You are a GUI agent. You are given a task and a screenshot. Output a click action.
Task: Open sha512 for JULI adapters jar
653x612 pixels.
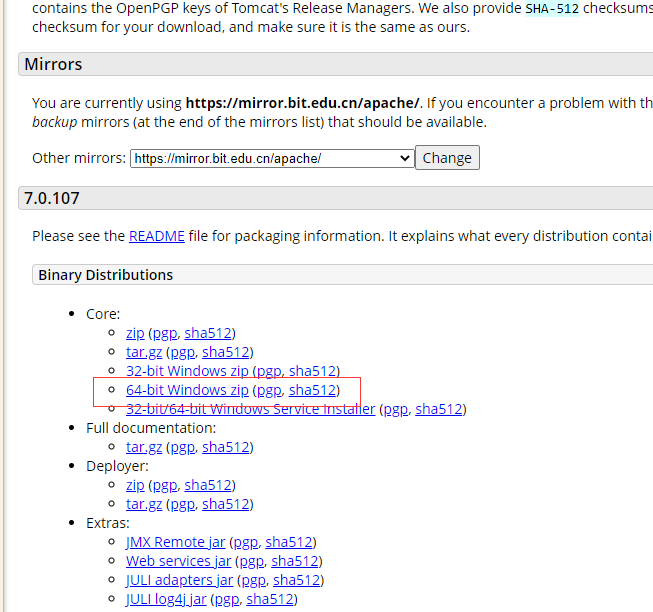[x=297, y=580]
